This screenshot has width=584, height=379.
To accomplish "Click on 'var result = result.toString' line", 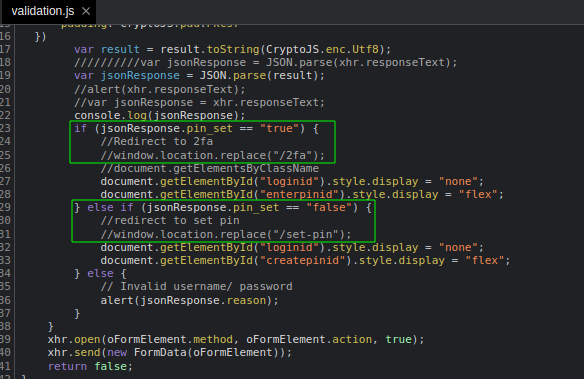I will (232, 49).
